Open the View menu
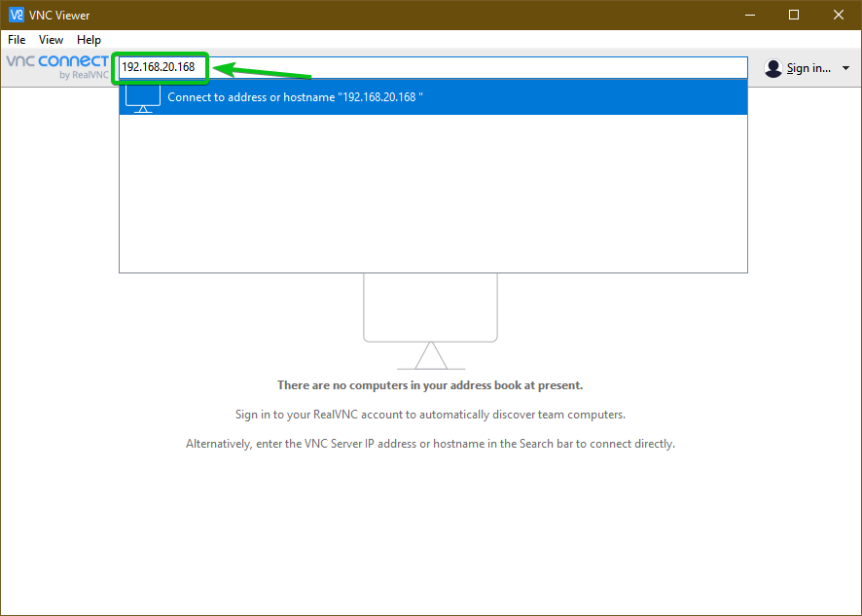Image resolution: width=862 pixels, height=616 pixels. pos(51,40)
